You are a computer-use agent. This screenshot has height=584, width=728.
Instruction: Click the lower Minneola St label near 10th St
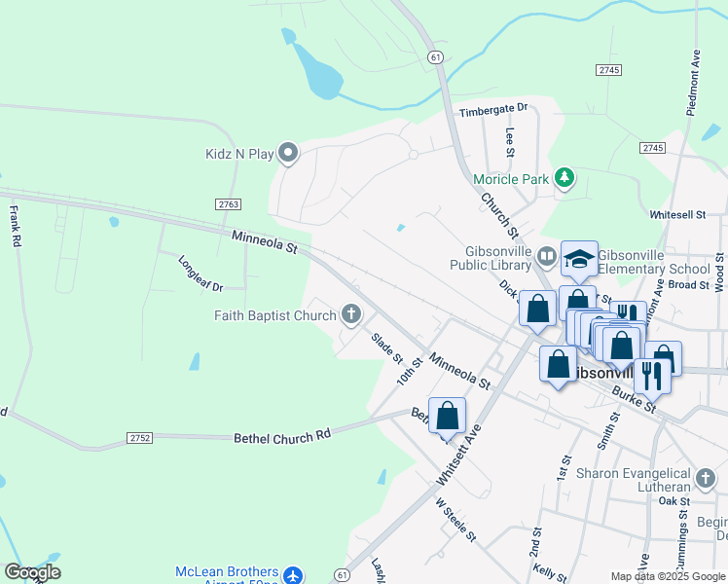tap(459, 371)
